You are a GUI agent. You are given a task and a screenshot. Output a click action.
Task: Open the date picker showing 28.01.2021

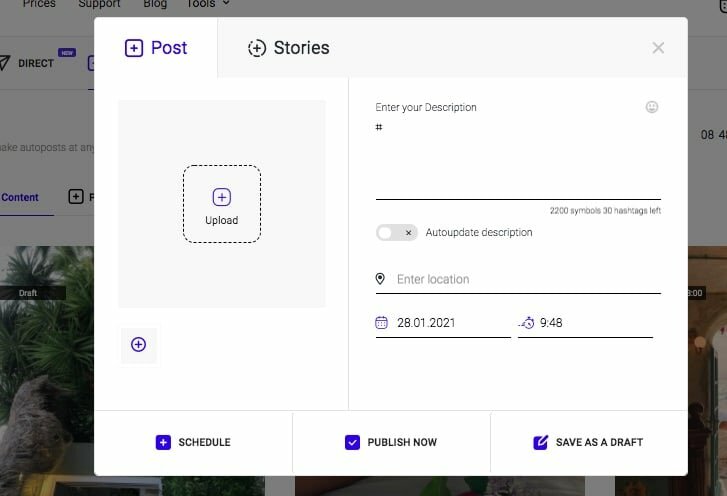pyautogui.click(x=448, y=323)
